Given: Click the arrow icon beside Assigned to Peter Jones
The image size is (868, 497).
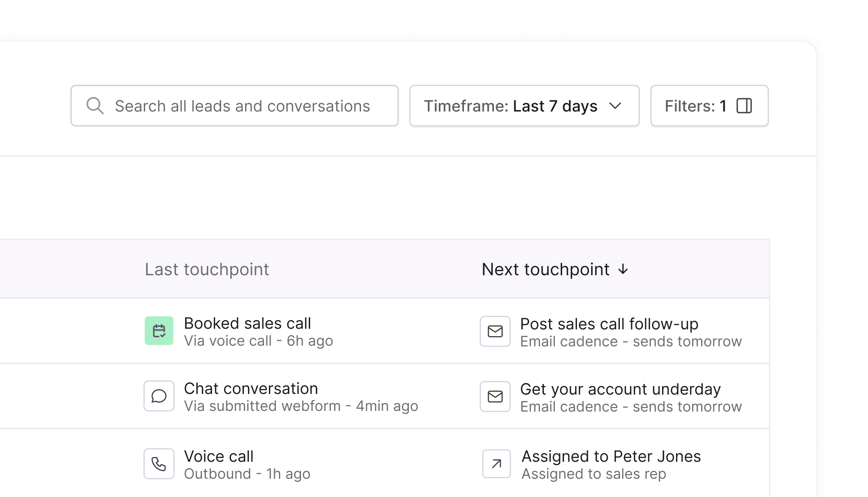Looking at the screenshot, I should click(x=497, y=464).
